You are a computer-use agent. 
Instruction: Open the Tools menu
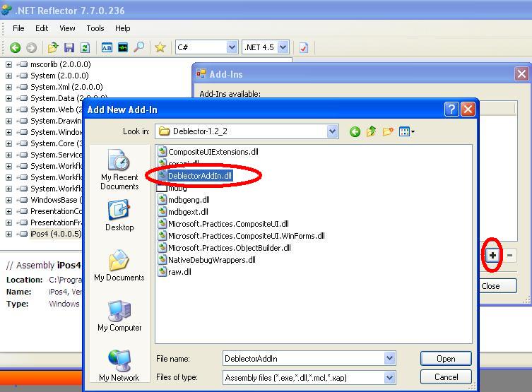click(x=95, y=28)
